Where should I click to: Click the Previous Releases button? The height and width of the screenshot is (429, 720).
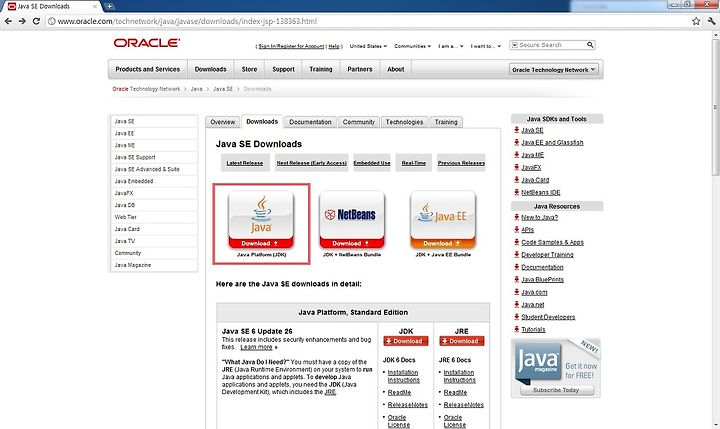tap(461, 163)
